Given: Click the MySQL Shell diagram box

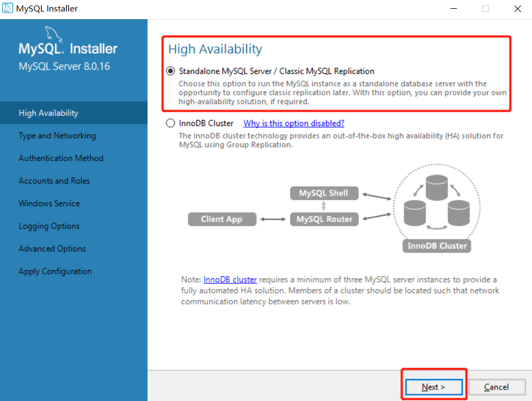Looking at the screenshot, I should click(324, 193).
